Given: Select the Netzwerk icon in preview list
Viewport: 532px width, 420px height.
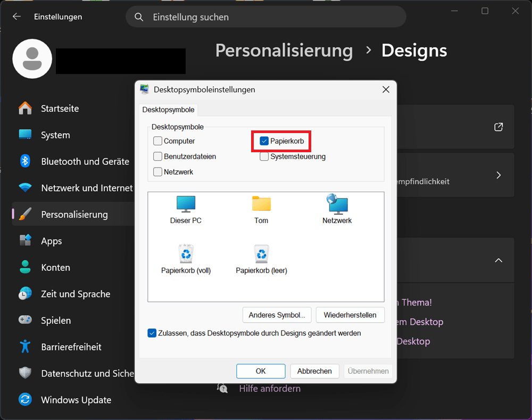Looking at the screenshot, I should pos(337,210).
